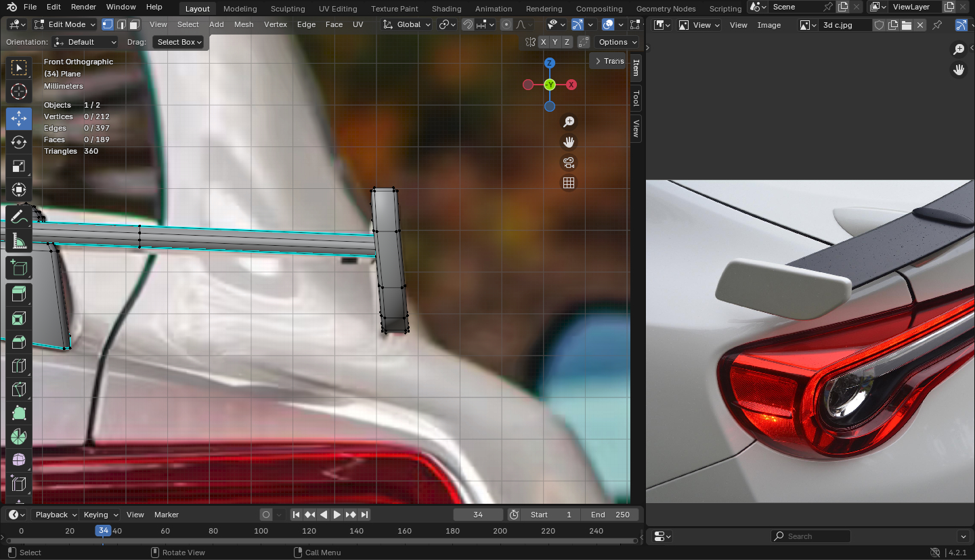Open the Tool sidebar tab

click(636, 99)
